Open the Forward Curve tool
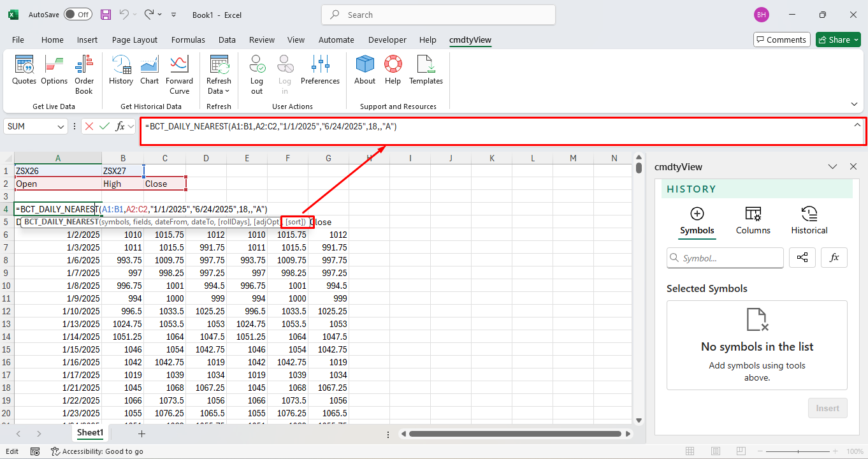 point(179,75)
